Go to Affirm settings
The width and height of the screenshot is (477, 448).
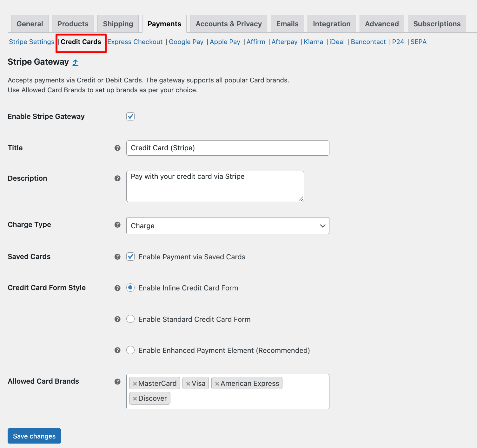click(x=256, y=42)
